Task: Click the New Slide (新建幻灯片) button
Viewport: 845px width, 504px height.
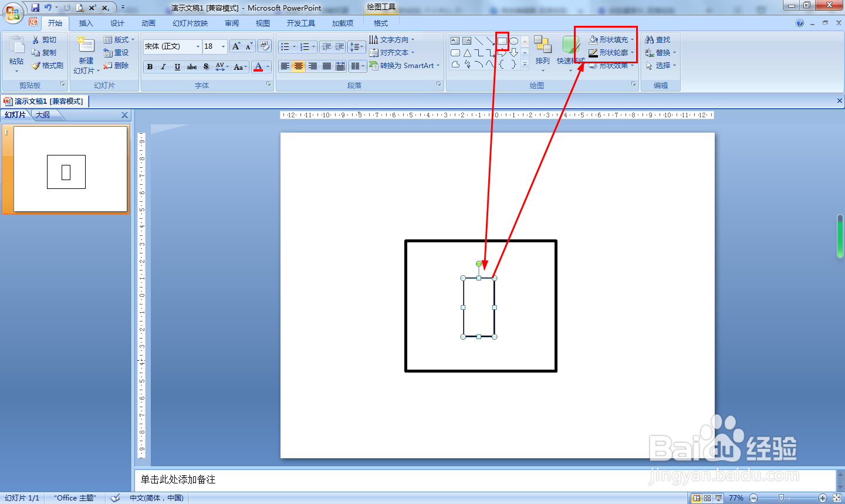Action: (x=86, y=55)
